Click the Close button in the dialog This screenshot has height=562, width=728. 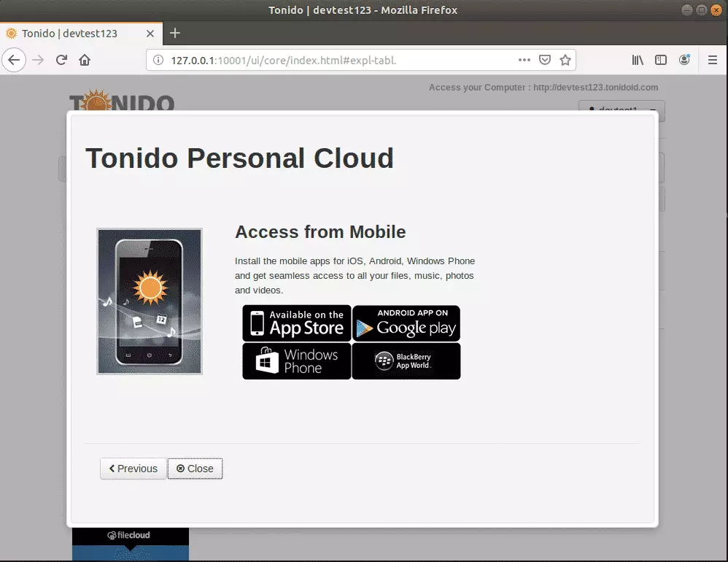[195, 468]
